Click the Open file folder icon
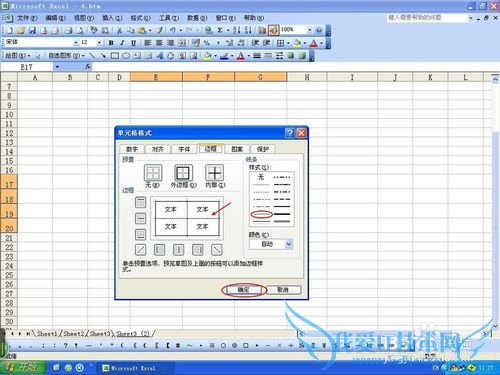 pyautogui.click(x=21, y=31)
